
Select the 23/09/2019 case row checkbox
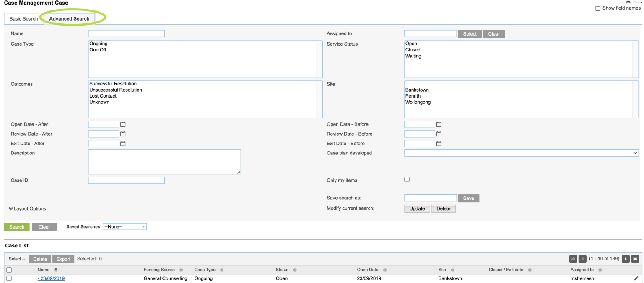pos(9,278)
